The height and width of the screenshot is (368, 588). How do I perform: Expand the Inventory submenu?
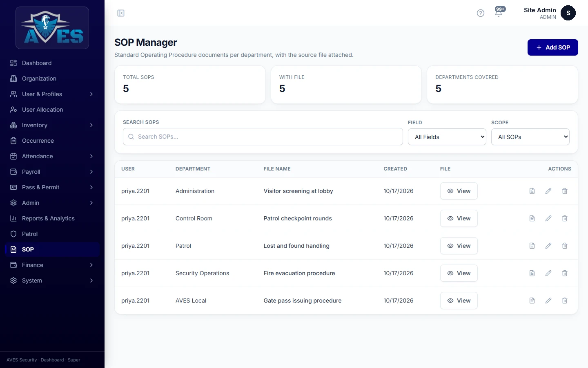coord(52,125)
